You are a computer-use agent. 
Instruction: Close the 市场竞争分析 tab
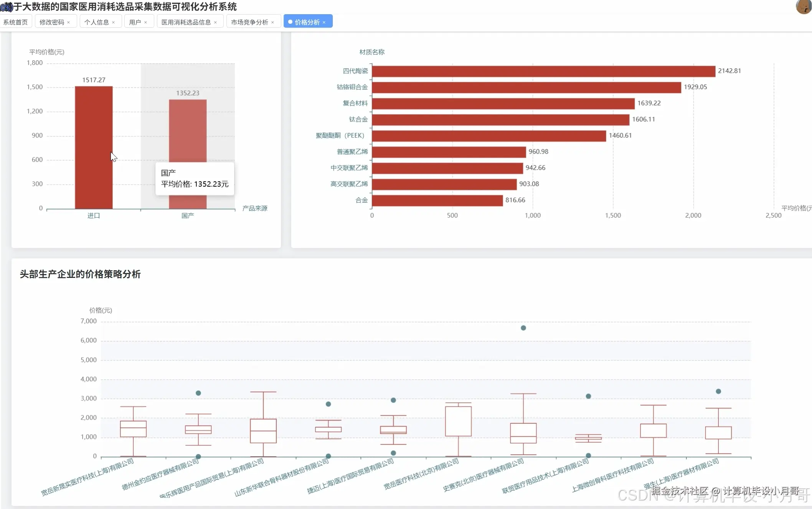(x=273, y=22)
